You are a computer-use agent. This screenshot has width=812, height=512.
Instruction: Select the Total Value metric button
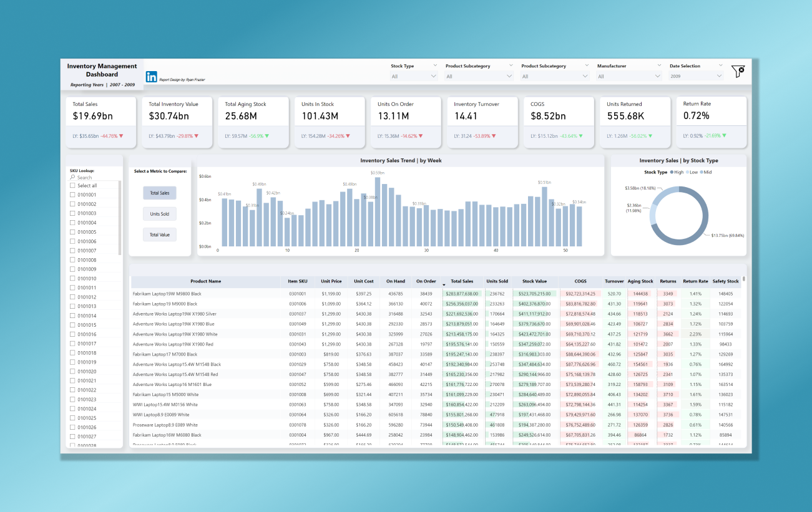click(x=160, y=234)
